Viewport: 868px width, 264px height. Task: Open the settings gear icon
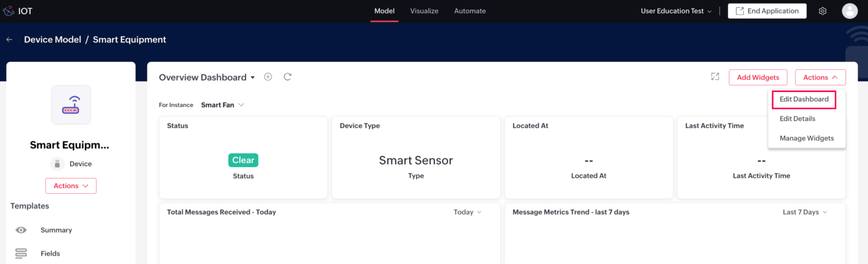pos(822,11)
